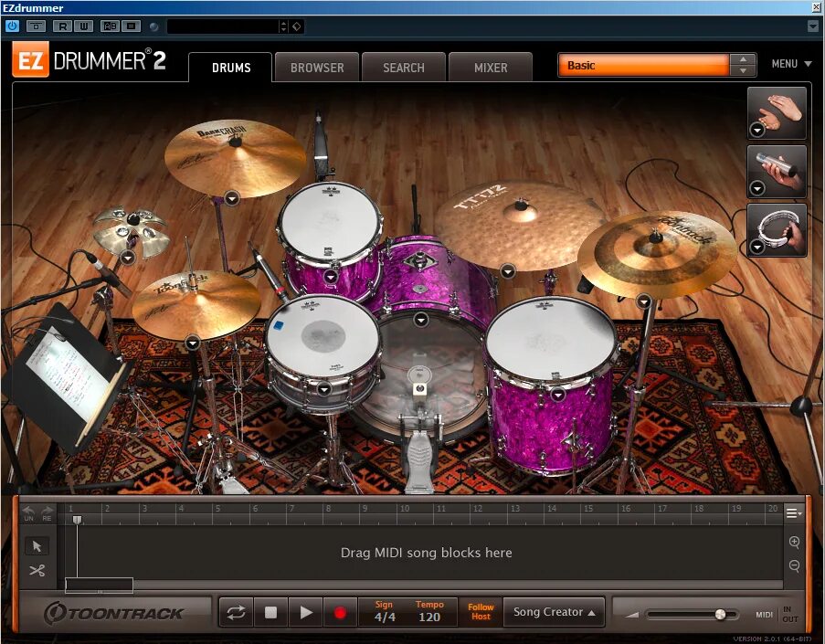Click the zoom out magnifier beside the timeline
825x644 pixels.
pyautogui.click(x=794, y=566)
